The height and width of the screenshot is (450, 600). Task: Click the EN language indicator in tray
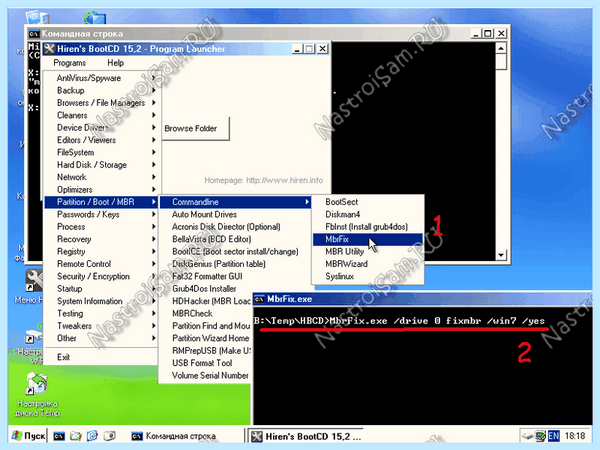(554, 436)
